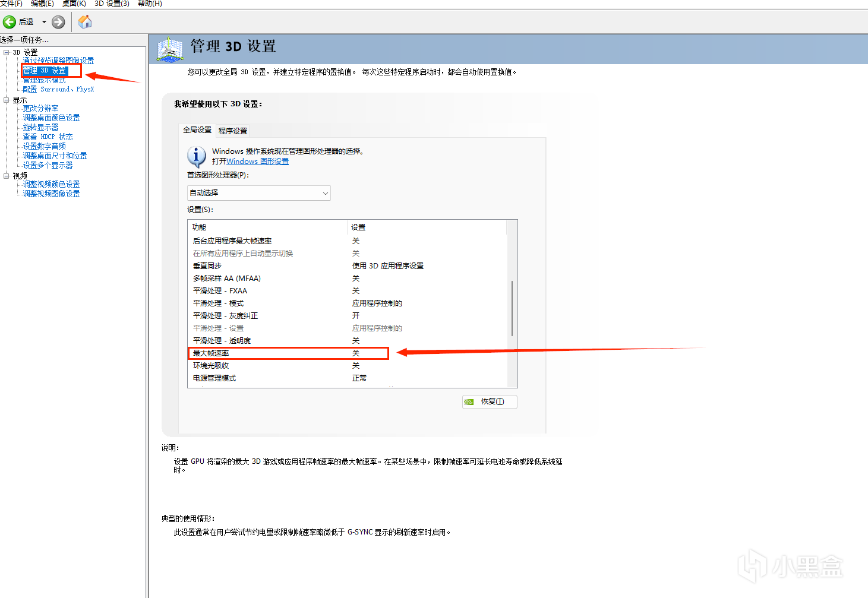Screen dimensions: 868x598
Task: Collapse the 视频 tree node
Action: tap(7, 176)
